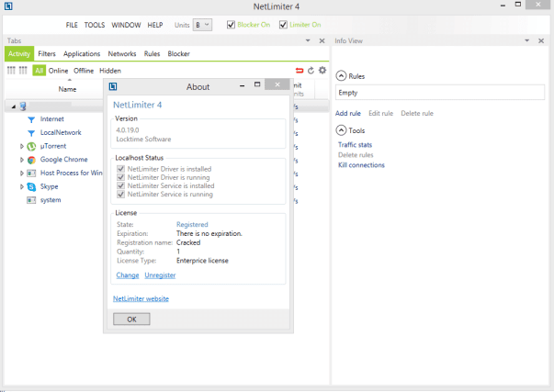The width and height of the screenshot is (554, 392).
Task: Switch to the Networks tab
Action: 122,53
